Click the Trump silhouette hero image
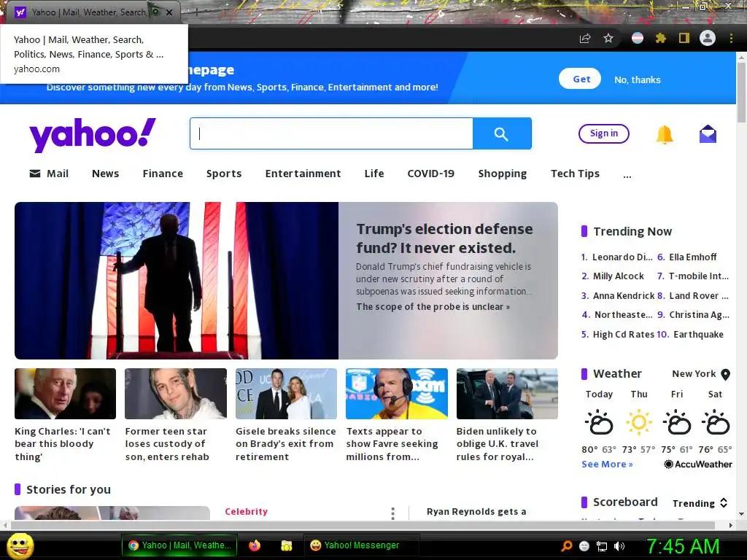 (x=177, y=281)
